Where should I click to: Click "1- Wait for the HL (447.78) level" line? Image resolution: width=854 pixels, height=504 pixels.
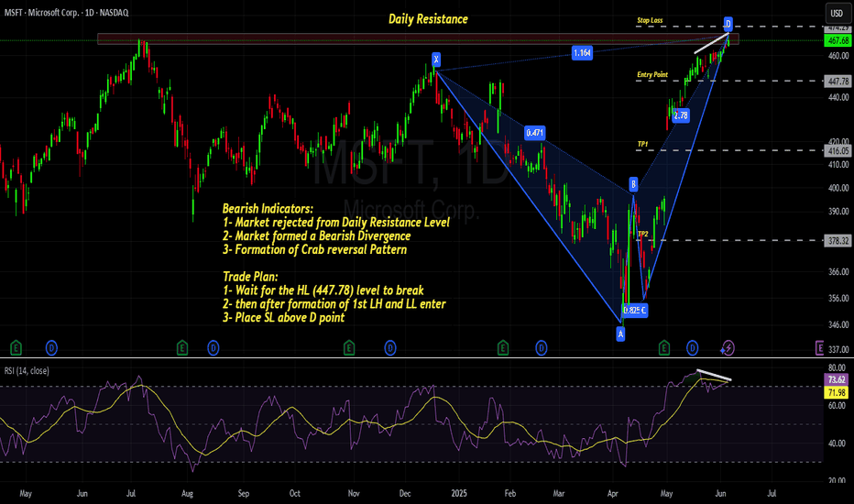[x=323, y=290]
